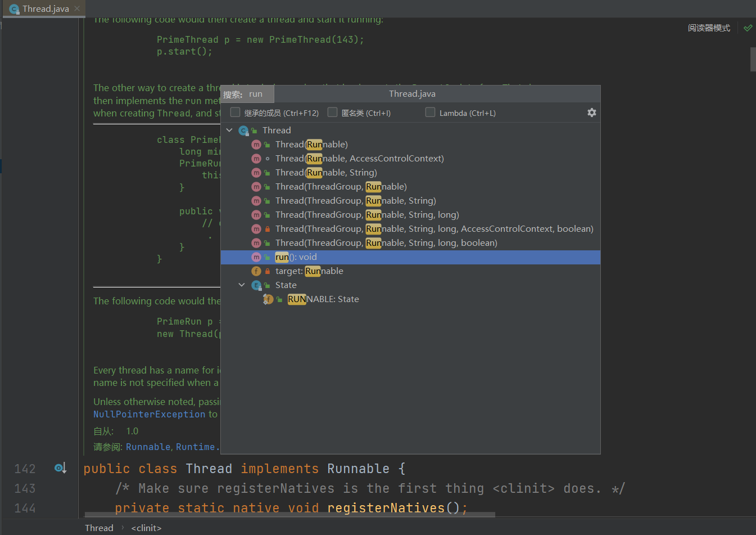This screenshot has width=756, height=535.
Task: Enable the inherited members checkbox (Ctrl+F12)
Action: point(235,112)
